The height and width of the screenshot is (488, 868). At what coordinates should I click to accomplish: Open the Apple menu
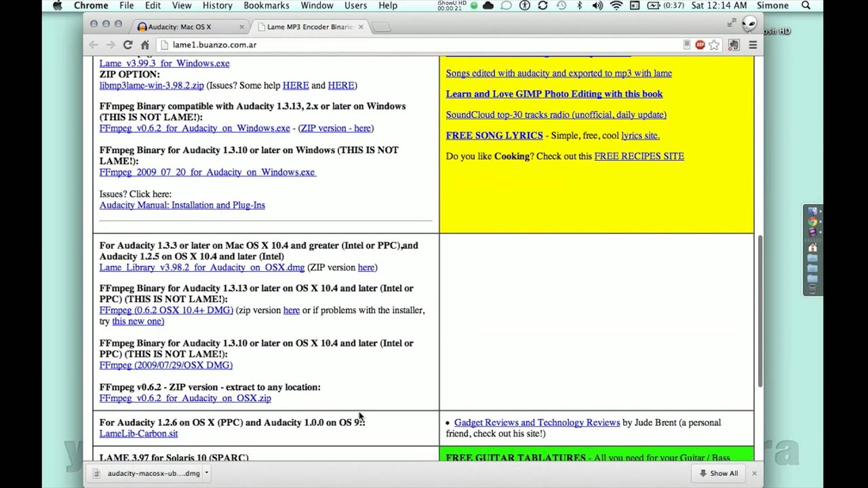coord(58,5)
